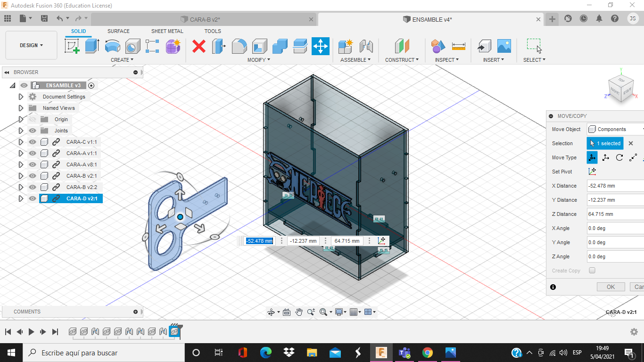Select the Offset Plane construct tool

coord(402,46)
